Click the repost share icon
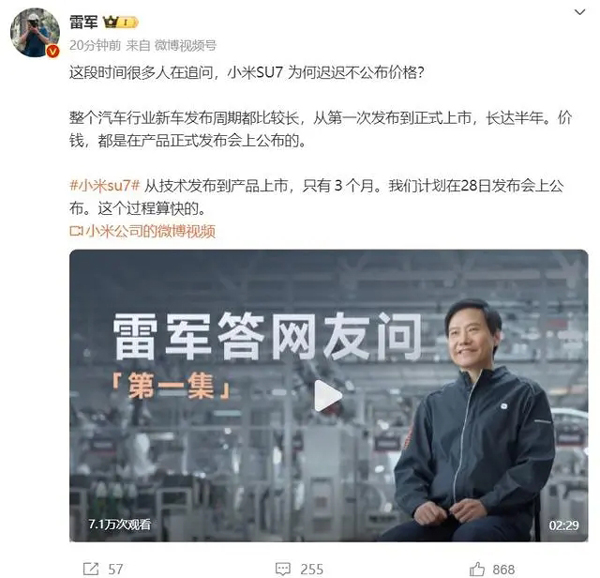 [x=91, y=569]
